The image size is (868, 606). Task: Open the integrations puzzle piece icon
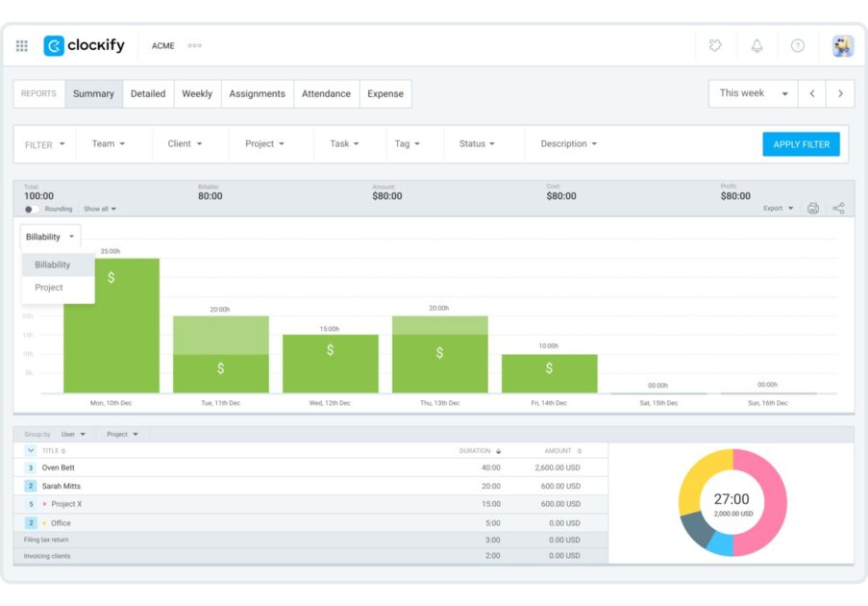715,46
